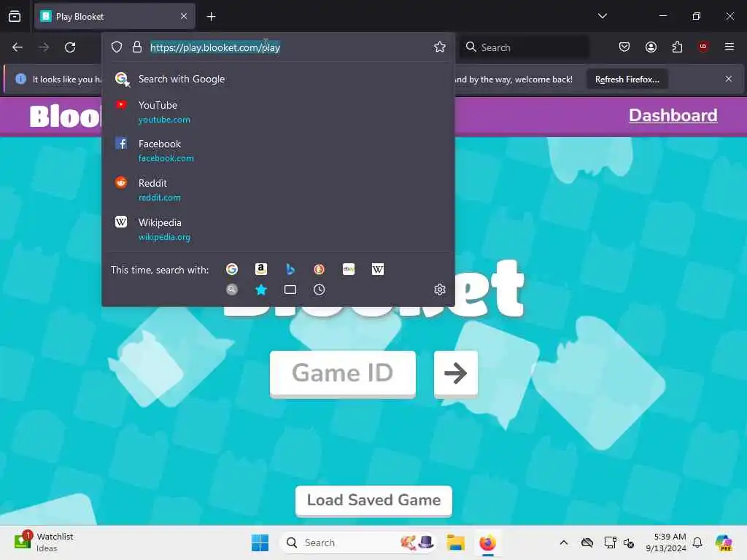Click the toolbar Search box
Screen dimensions: 747x560
(x=524, y=47)
